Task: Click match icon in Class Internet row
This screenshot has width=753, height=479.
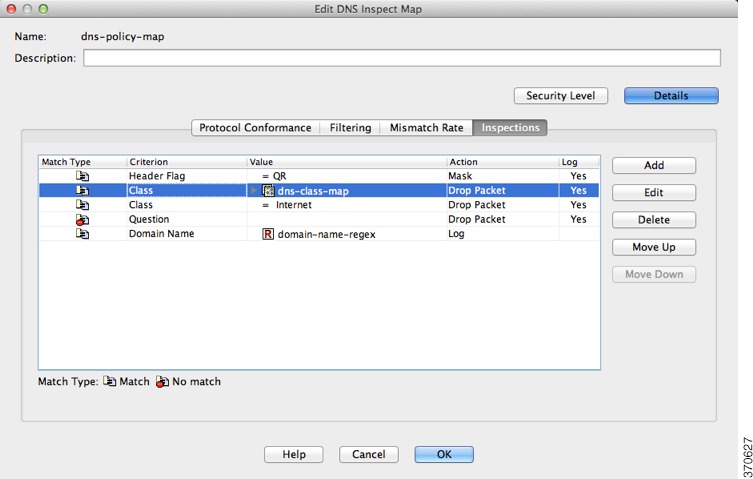Action: click(x=82, y=205)
